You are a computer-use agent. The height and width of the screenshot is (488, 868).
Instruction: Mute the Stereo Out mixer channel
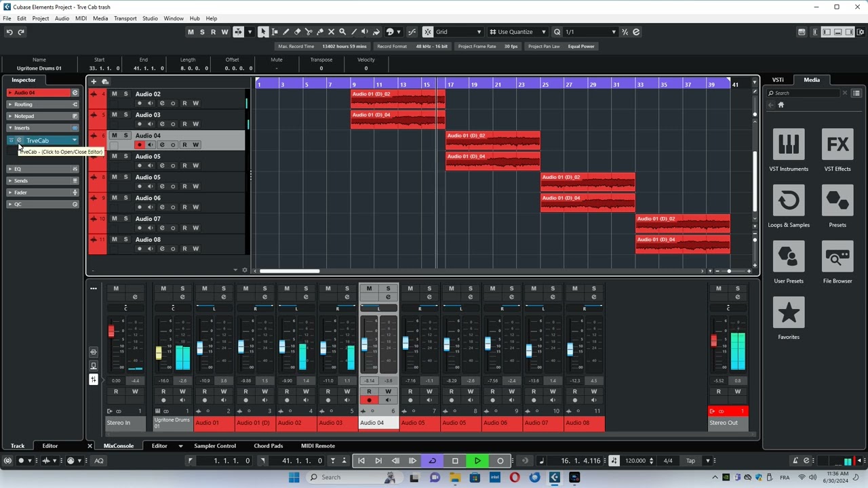(x=719, y=289)
